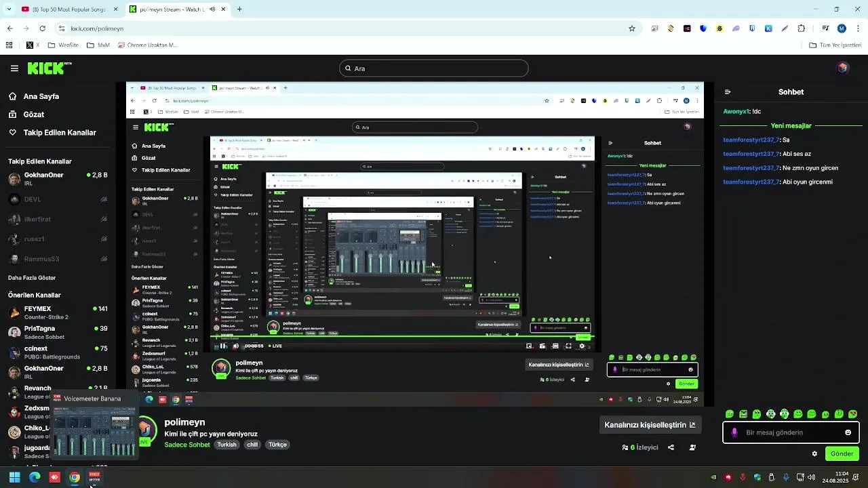Viewport: 868px width, 488px height.
Task: Switch to the Top 50 Most Popular Songs tab
Action: click(x=68, y=9)
